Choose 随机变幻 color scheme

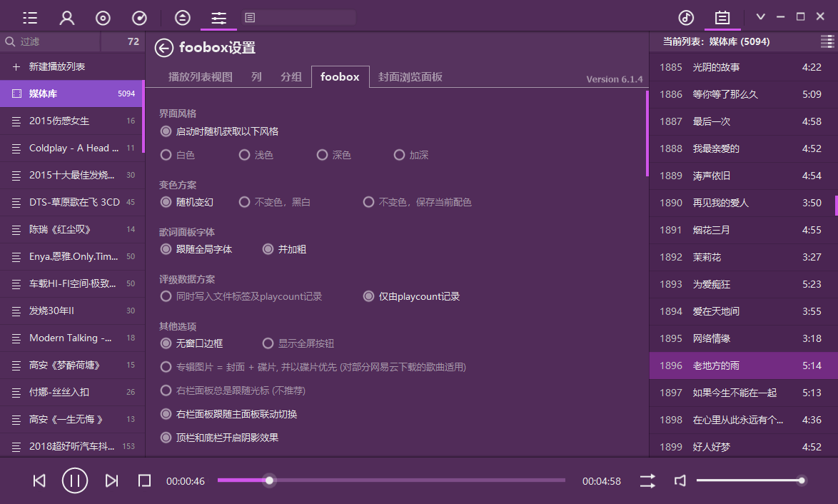click(x=166, y=202)
